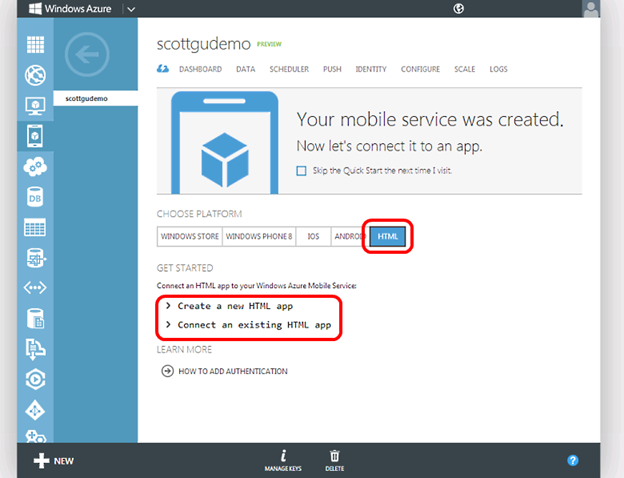Switch to the Dashboard tab
Viewport: 624px width, 478px height.
click(x=200, y=69)
